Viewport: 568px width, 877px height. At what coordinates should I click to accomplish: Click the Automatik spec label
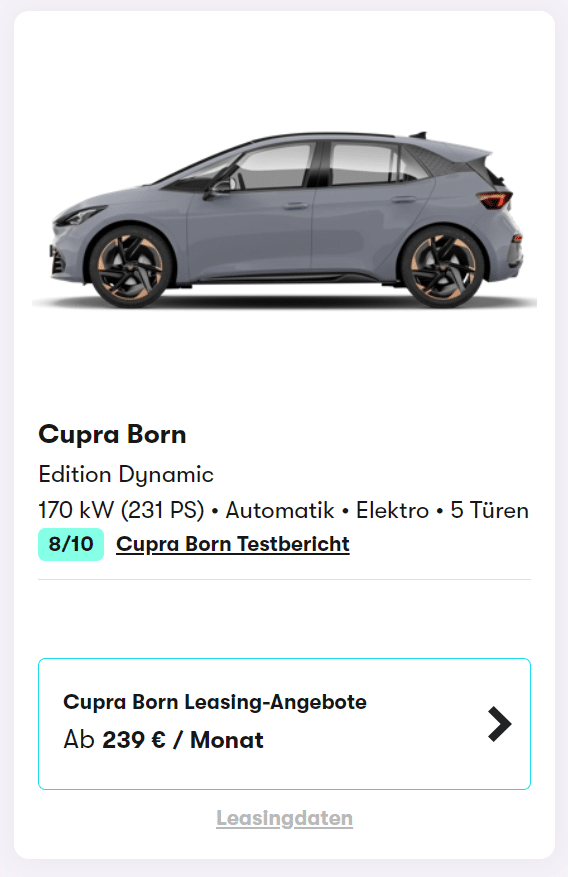(280, 511)
